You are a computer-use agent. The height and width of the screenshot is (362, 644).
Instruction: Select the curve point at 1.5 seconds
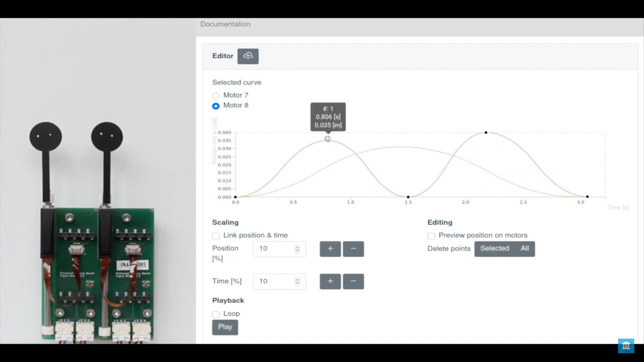click(x=408, y=197)
